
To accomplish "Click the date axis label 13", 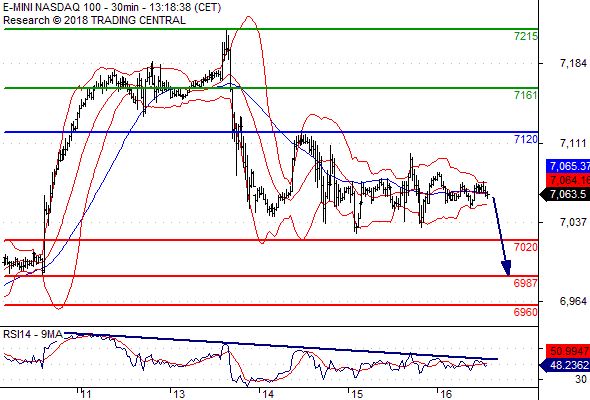I will click(179, 394).
